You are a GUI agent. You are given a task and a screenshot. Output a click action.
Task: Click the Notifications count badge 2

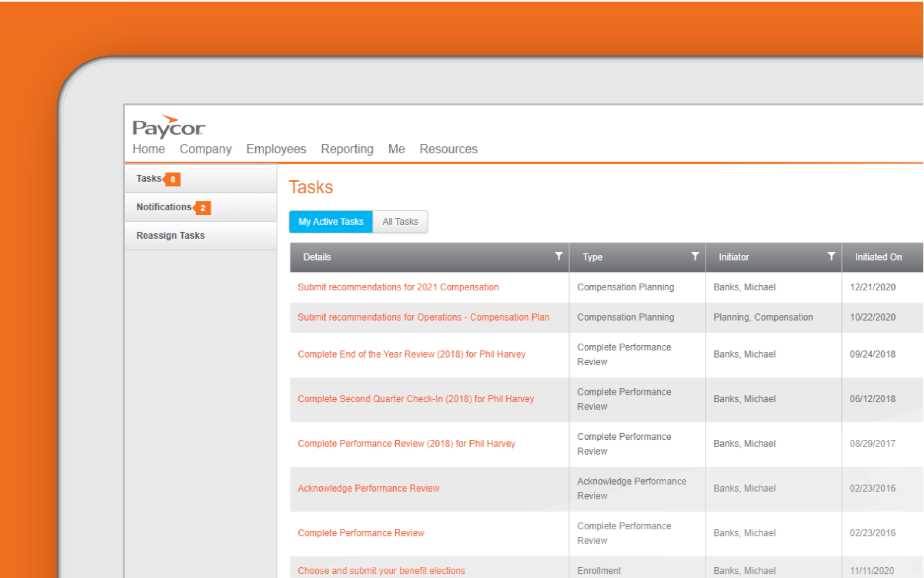tap(202, 208)
